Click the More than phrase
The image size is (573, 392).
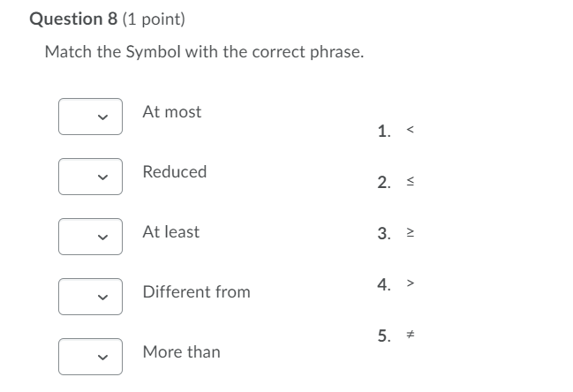coord(182,352)
